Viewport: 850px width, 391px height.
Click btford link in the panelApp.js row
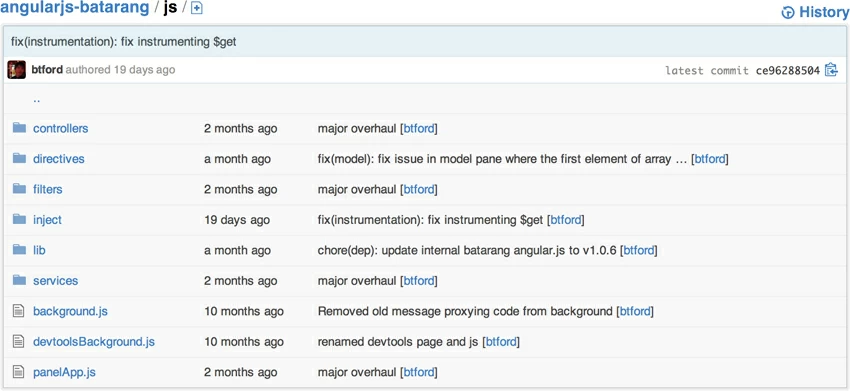(x=419, y=373)
